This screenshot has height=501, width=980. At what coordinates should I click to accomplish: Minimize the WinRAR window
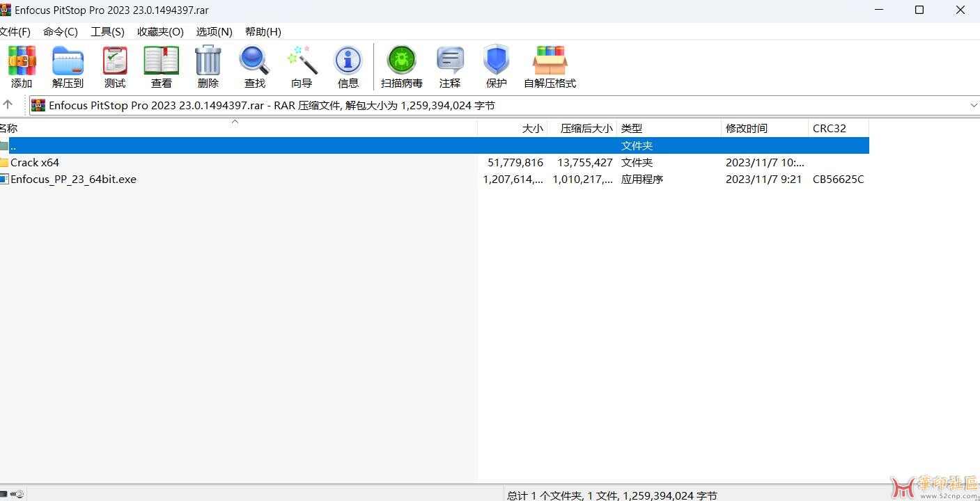[x=878, y=10]
